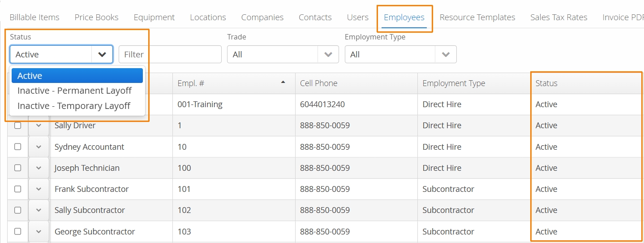Expand the row menu for George Subcontractor
The height and width of the screenshot is (243, 644).
click(x=39, y=231)
